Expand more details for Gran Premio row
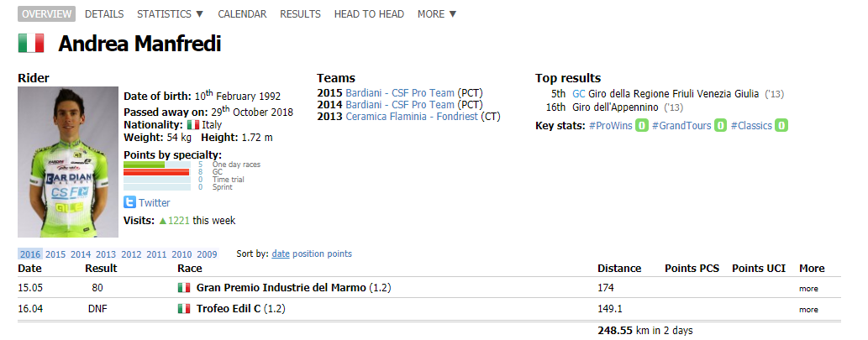 808,289
